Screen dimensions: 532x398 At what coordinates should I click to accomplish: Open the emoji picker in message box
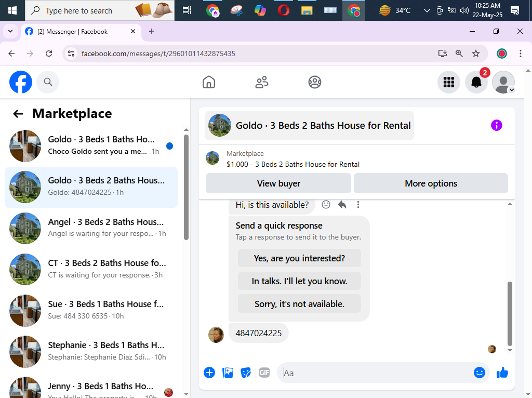pyautogui.click(x=479, y=373)
